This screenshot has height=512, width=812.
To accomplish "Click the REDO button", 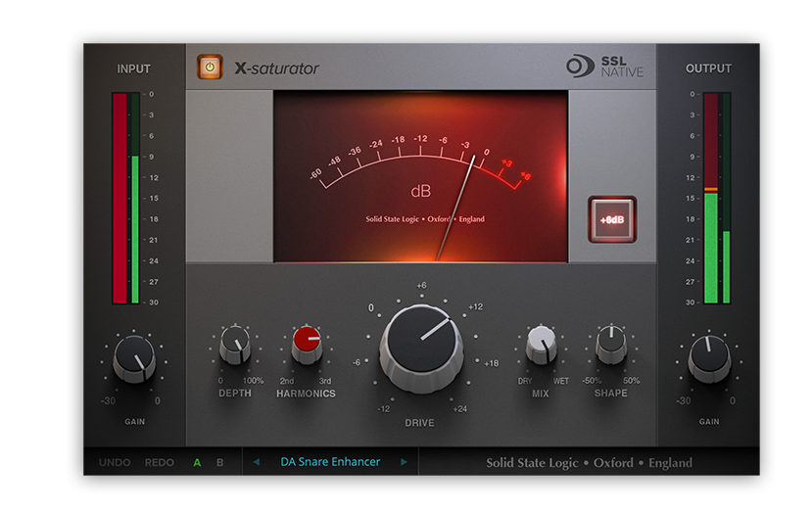I will [159, 462].
